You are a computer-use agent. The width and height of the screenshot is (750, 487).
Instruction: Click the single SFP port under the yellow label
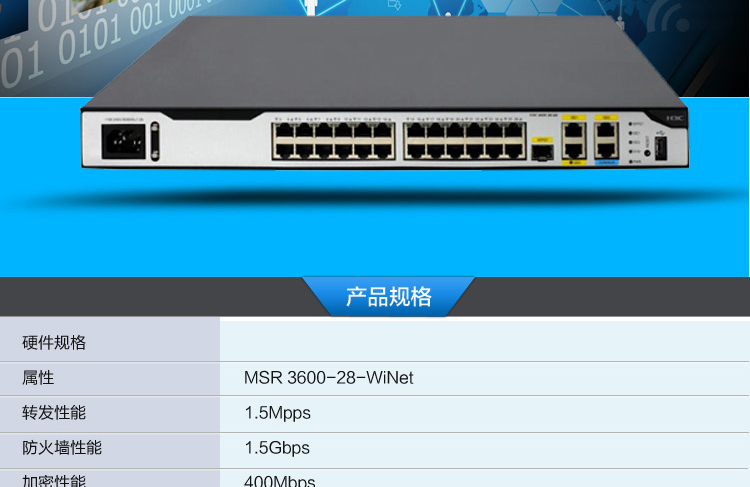pos(542,153)
